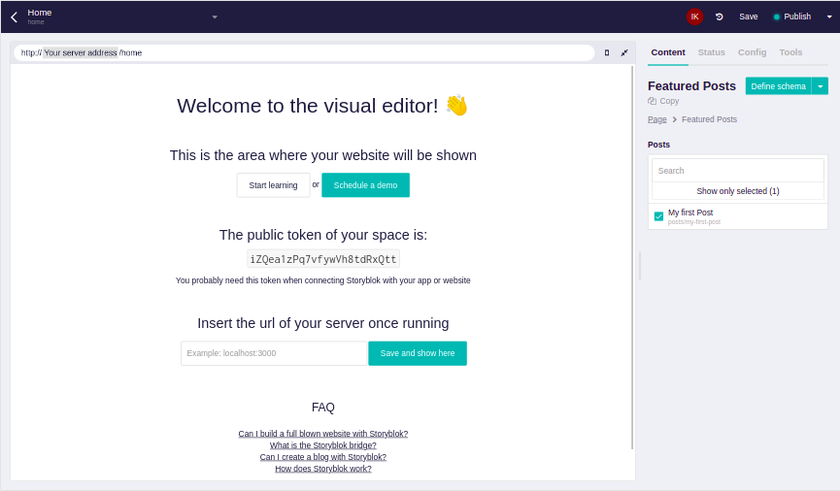Viewport: 840px width, 491px height.
Task: Select the My first Post entry text
Action: click(690, 213)
